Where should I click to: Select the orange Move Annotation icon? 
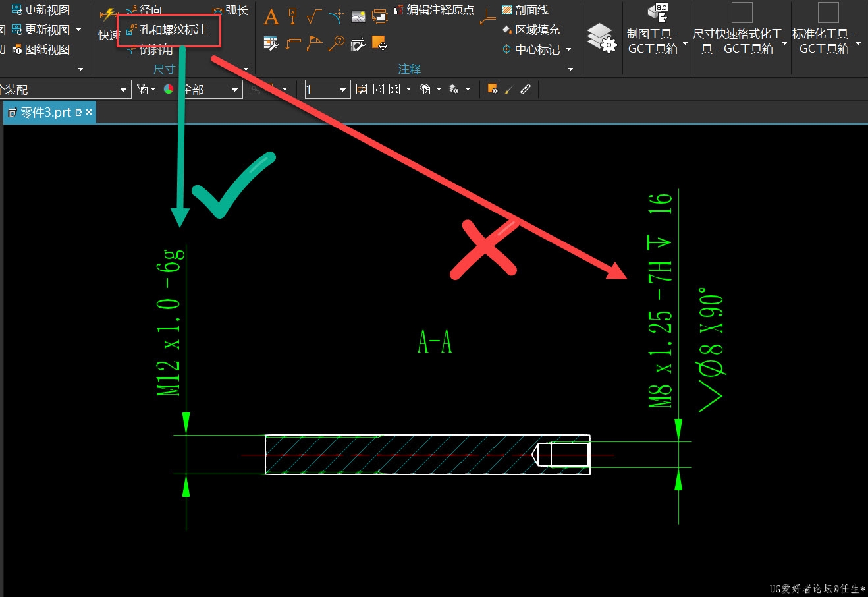coord(379,44)
